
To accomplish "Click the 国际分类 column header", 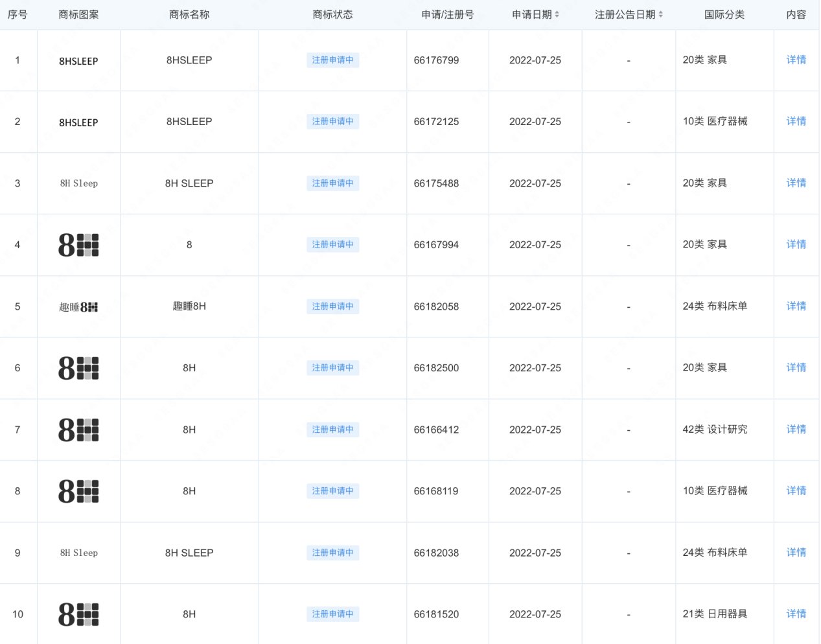I will point(724,14).
